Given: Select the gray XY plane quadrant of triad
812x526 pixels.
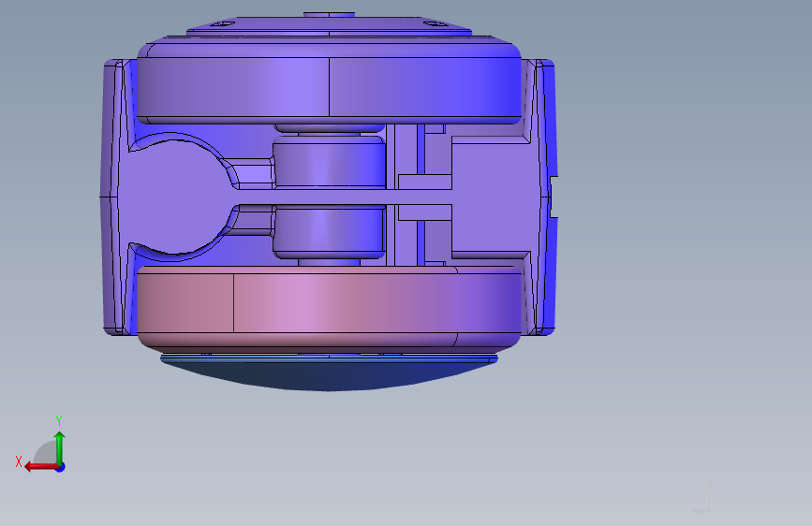Looking at the screenshot, I should click(x=46, y=453).
